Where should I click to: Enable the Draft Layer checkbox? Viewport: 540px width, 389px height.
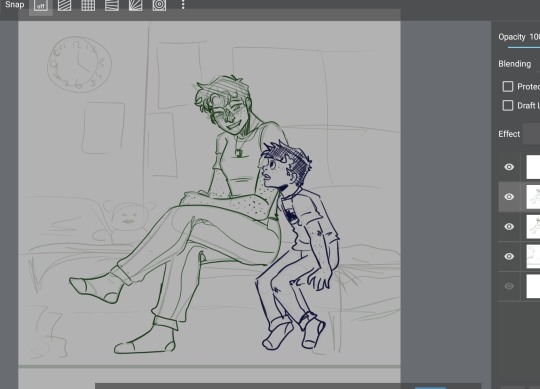pos(508,105)
